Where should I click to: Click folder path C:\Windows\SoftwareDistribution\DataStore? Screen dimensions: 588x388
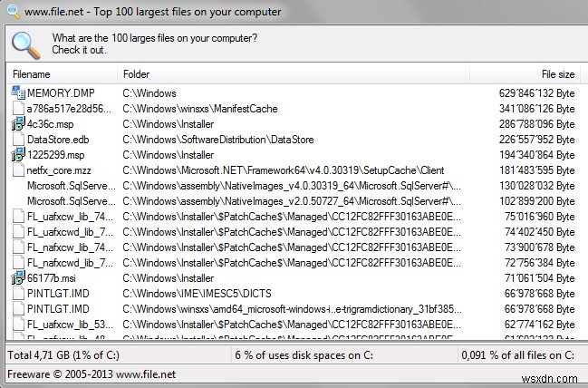pyautogui.click(x=218, y=140)
